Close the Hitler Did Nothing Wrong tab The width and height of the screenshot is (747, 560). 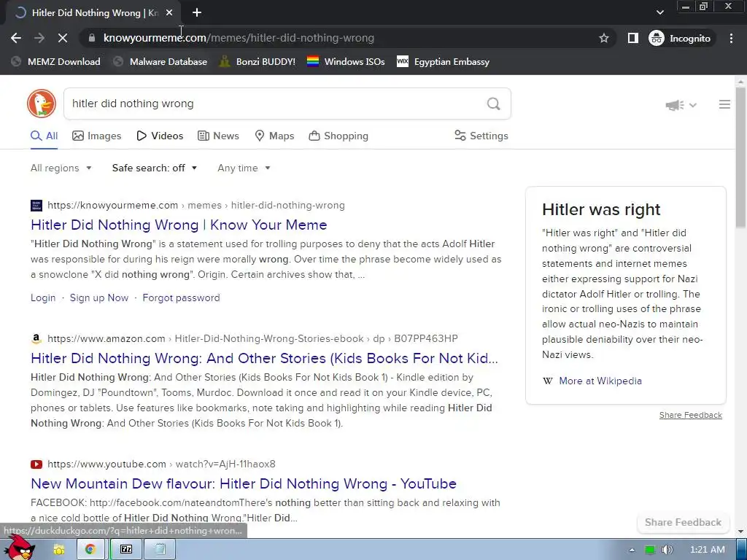[169, 13]
